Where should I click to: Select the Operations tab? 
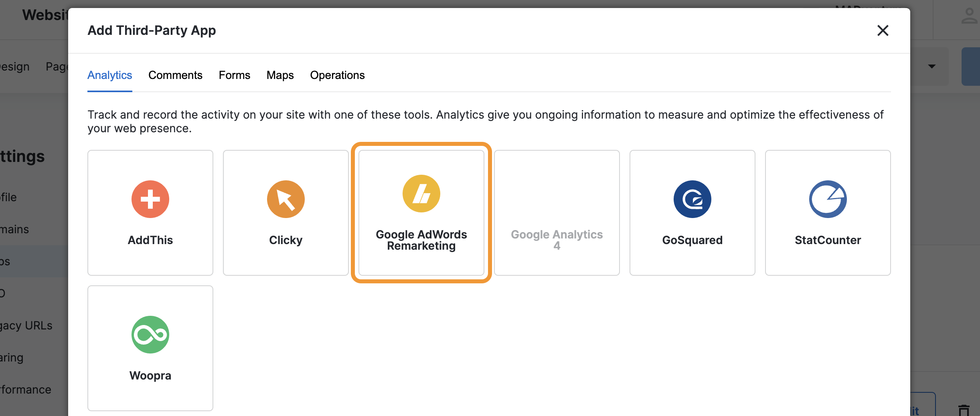pos(338,75)
